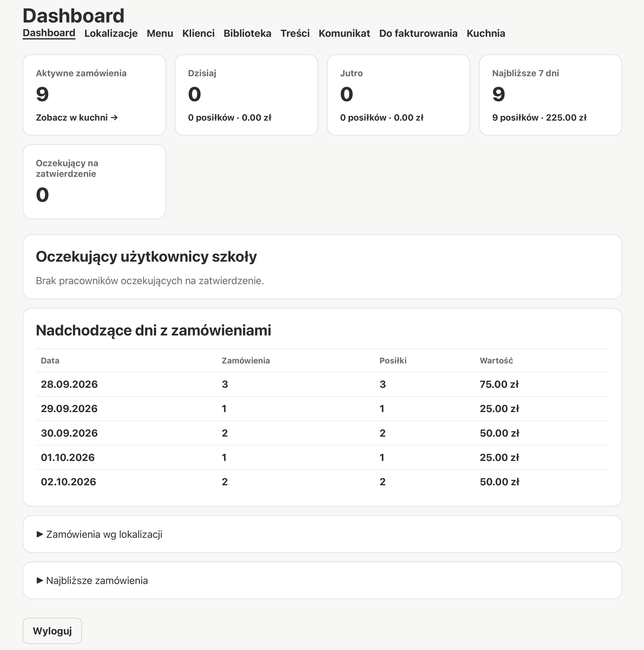Select the Treści nav link

(x=295, y=33)
